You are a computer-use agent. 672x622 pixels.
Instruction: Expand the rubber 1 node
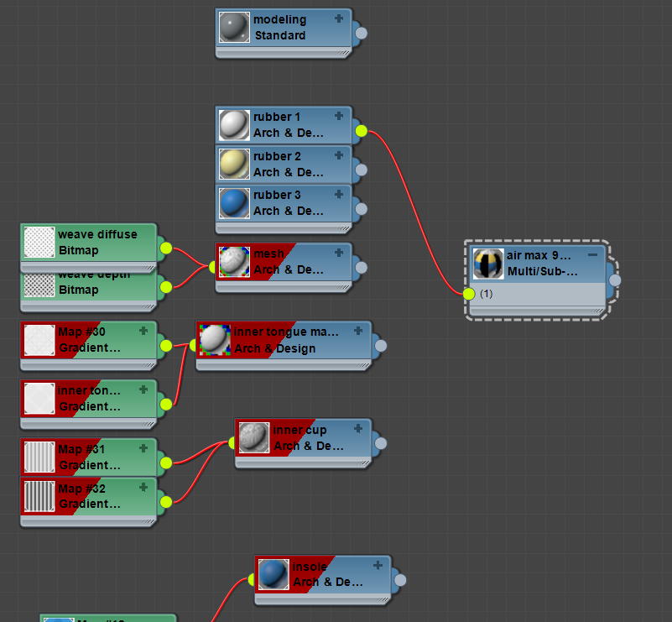[339, 116]
